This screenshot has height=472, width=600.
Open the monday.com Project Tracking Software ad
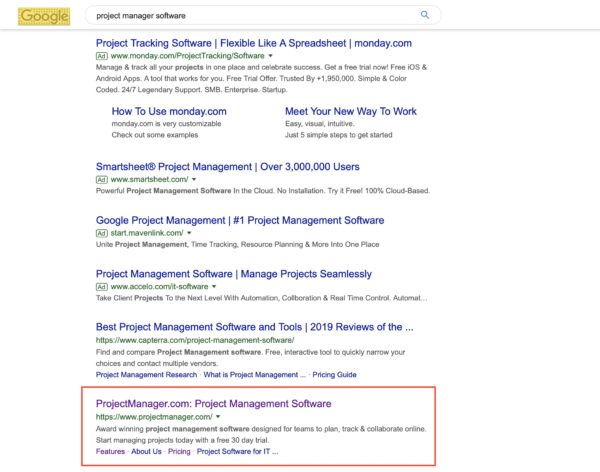254,43
